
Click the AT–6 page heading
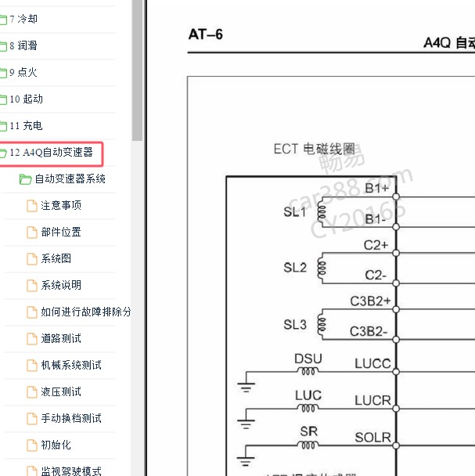pos(206,34)
